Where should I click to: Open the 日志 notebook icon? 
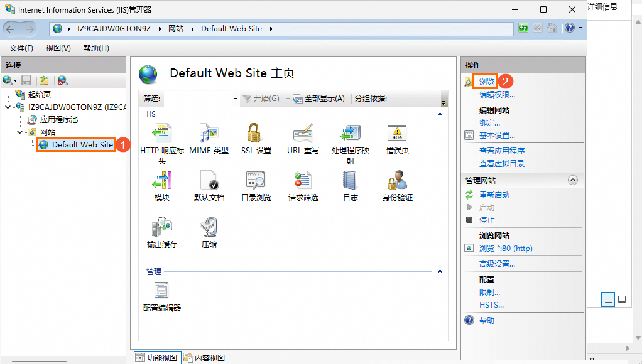(350, 180)
